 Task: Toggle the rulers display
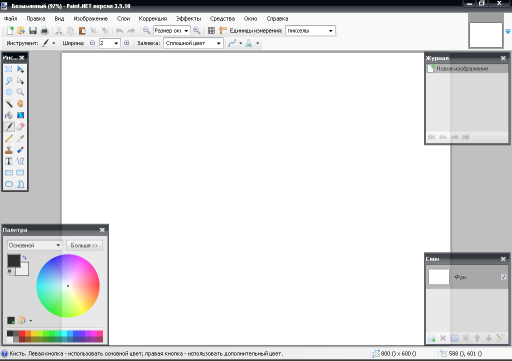click(x=223, y=31)
